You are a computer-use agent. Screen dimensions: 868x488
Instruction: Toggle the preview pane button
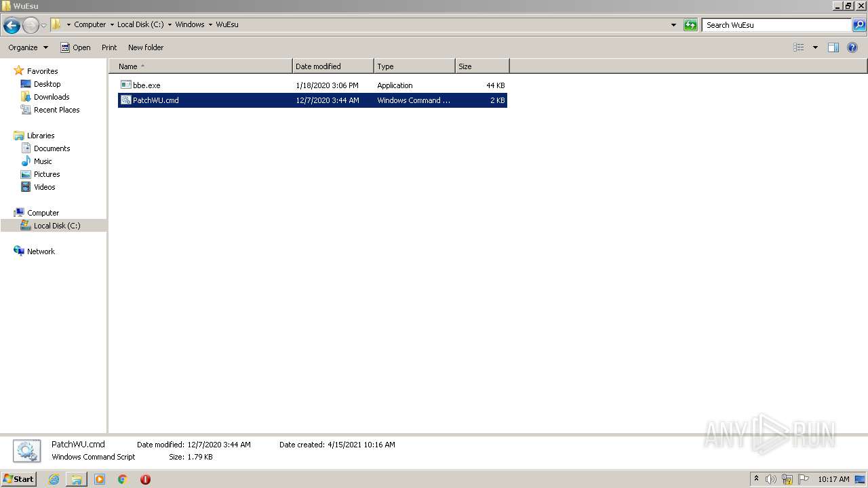(833, 47)
